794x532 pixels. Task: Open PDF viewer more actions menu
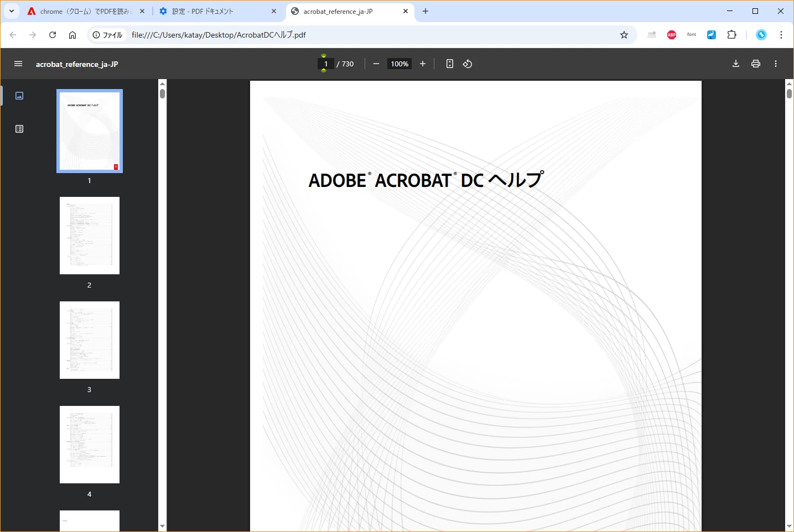776,64
